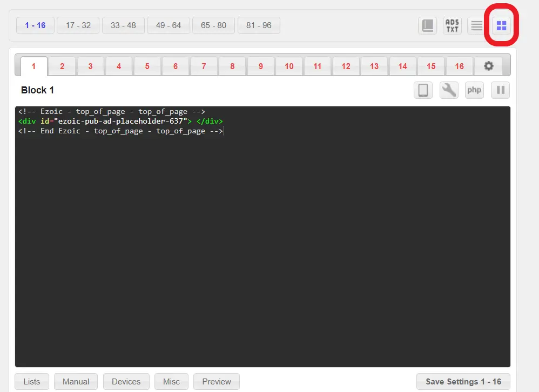Toggle the tabs grid view icon

tap(501, 25)
